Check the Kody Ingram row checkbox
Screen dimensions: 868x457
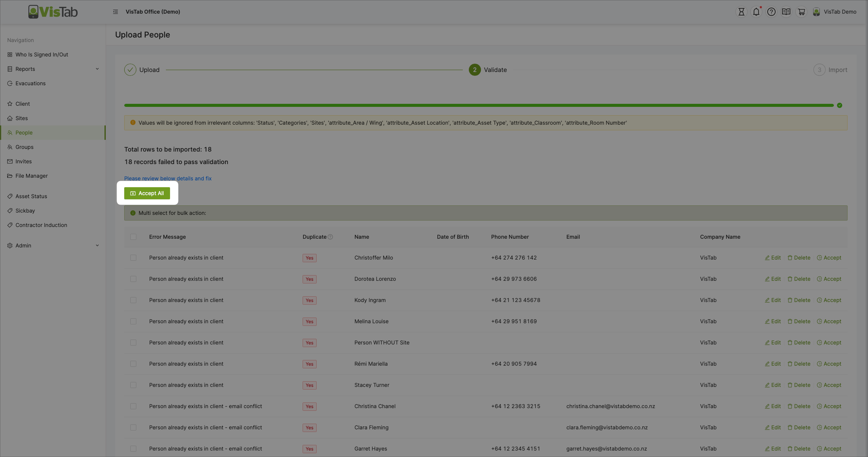pyautogui.click(x=133, y=300)
